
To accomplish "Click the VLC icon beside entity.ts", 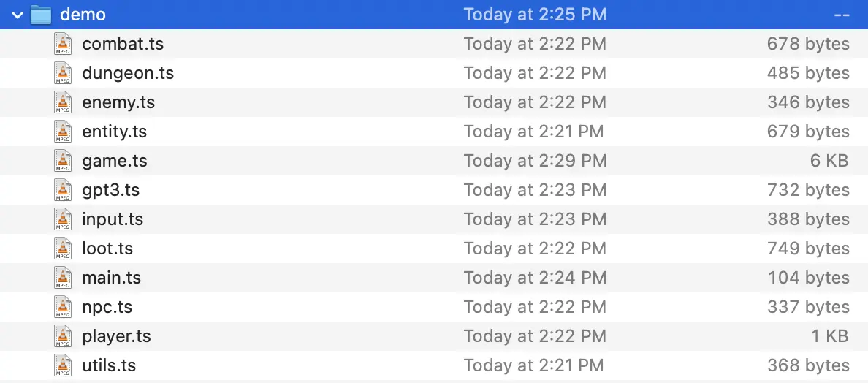I will click(63, 132).
